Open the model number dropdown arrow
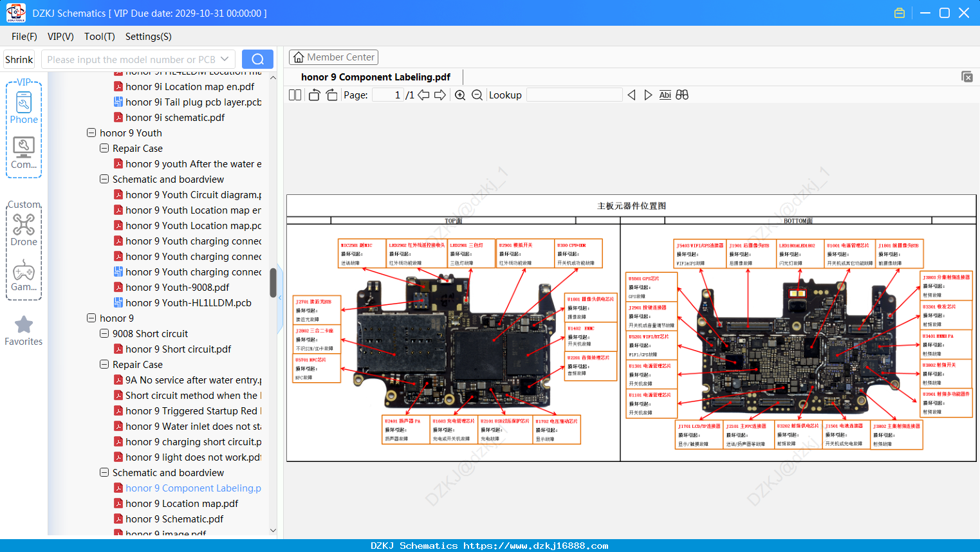 [225, 59]
